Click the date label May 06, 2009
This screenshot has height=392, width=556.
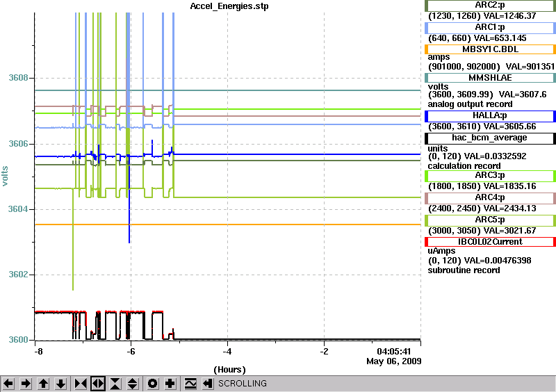pyautogui.click(x=394, y=361)
